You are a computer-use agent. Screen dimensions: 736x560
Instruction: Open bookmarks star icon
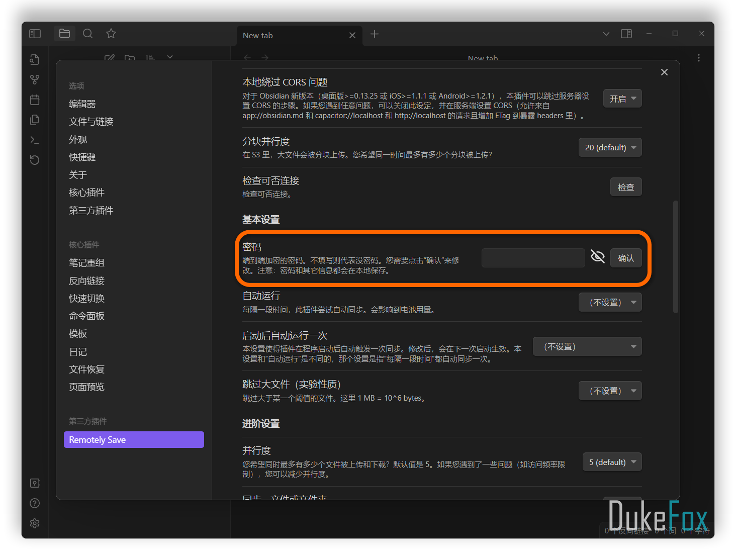coord(111,34)
